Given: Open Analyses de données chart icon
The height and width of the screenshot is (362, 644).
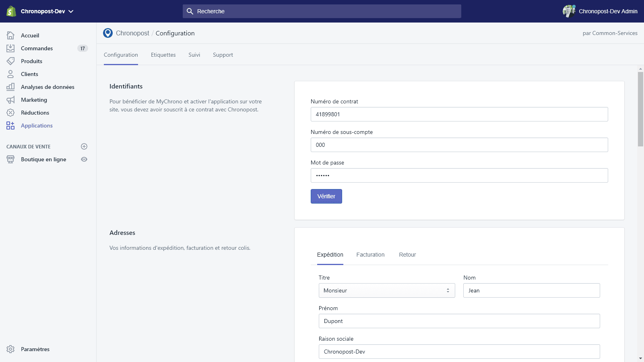Looking at the screenshot, I should point(10,87).
